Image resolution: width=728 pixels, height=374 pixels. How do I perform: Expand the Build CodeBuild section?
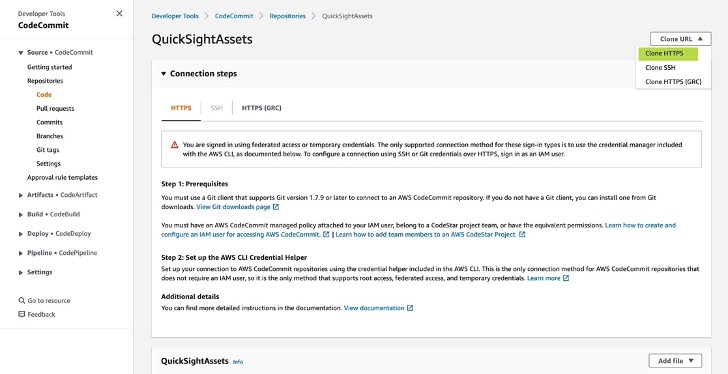coord(20,215)
